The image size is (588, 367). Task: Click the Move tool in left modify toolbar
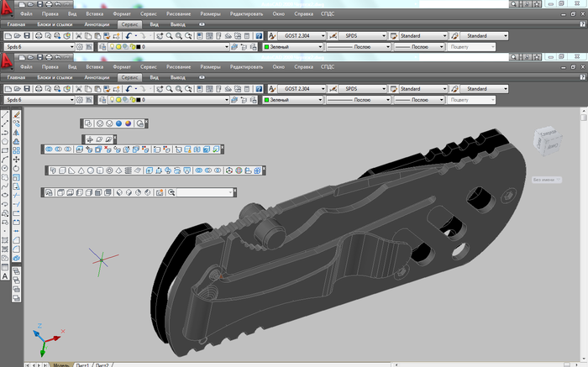(x=16, y=160)
